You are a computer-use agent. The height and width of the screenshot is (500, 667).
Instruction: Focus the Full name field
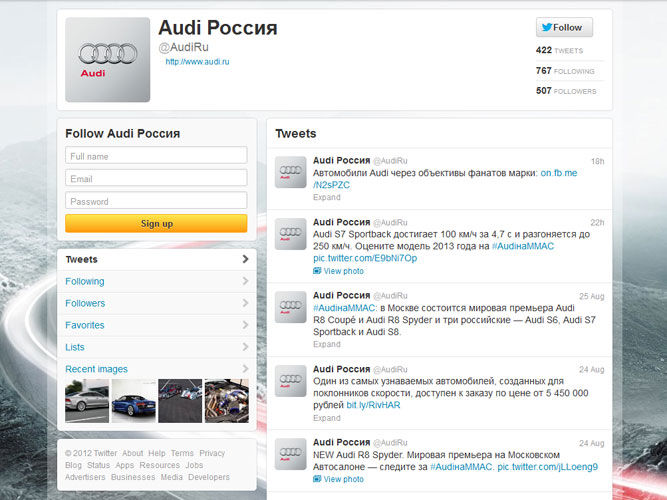coord(156,155)
